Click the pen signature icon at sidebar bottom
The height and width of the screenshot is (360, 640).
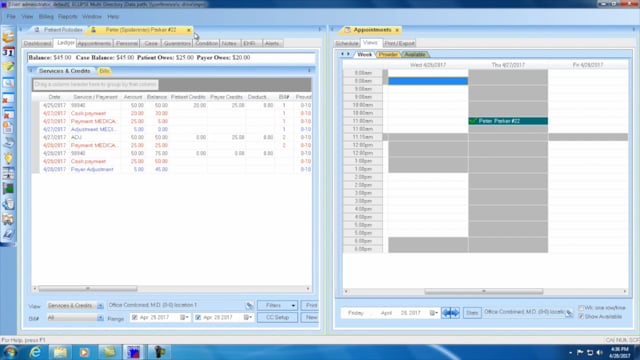pos(8,234)
